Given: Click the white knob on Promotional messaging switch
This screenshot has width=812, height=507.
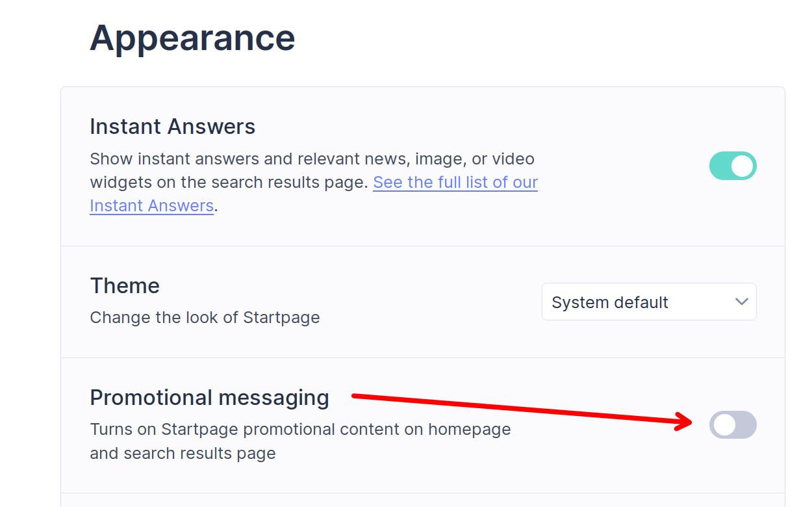Looking at the screenshot, I should click(x=724, y=425).
